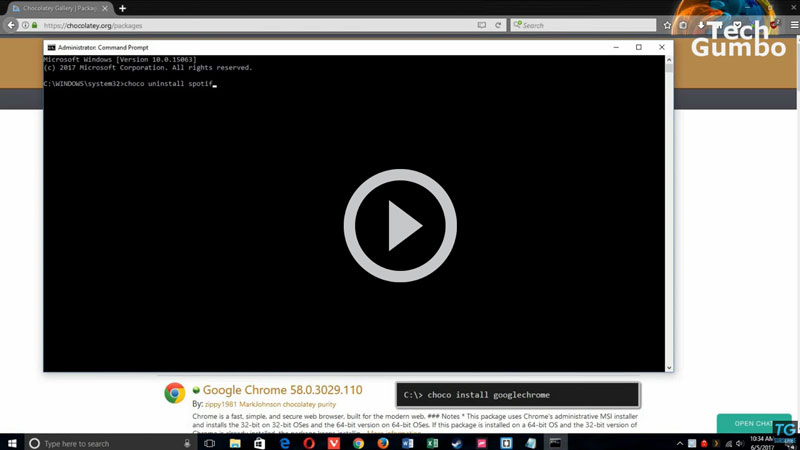This screenshot has width=800, height=450.
Task: Launch Microsoft Edge from taskbar
Action: 284,443
